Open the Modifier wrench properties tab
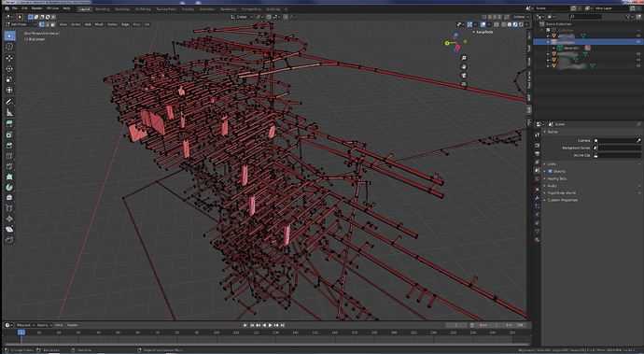Image resolution: width=644 pixels, height=354 pixels. tap(538, 198)
